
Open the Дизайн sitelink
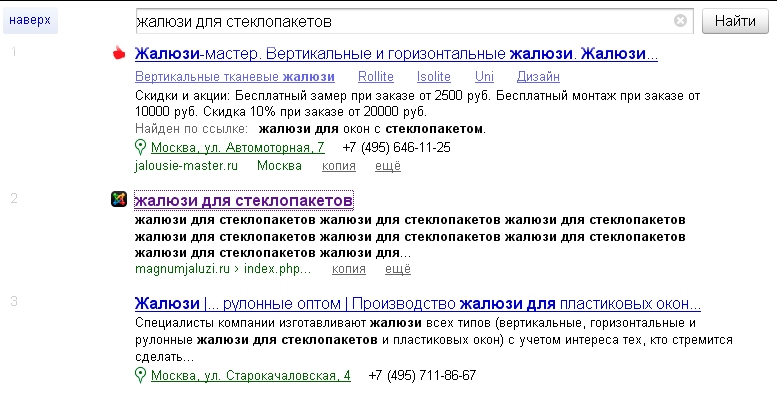tap(538, 77)
